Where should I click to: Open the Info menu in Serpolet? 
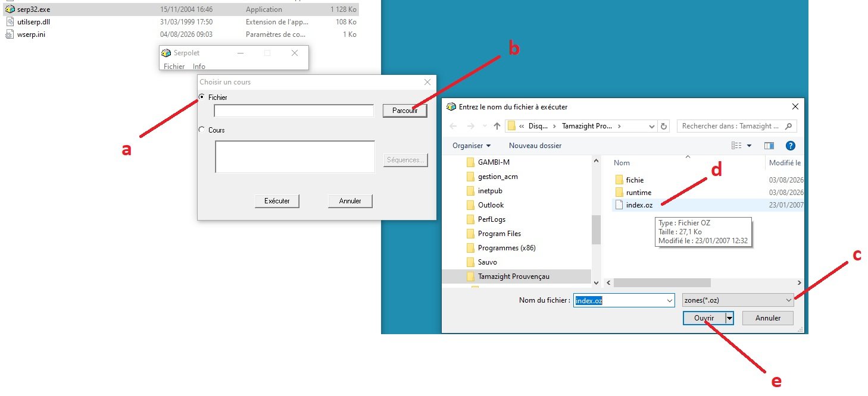click(199, 67)
